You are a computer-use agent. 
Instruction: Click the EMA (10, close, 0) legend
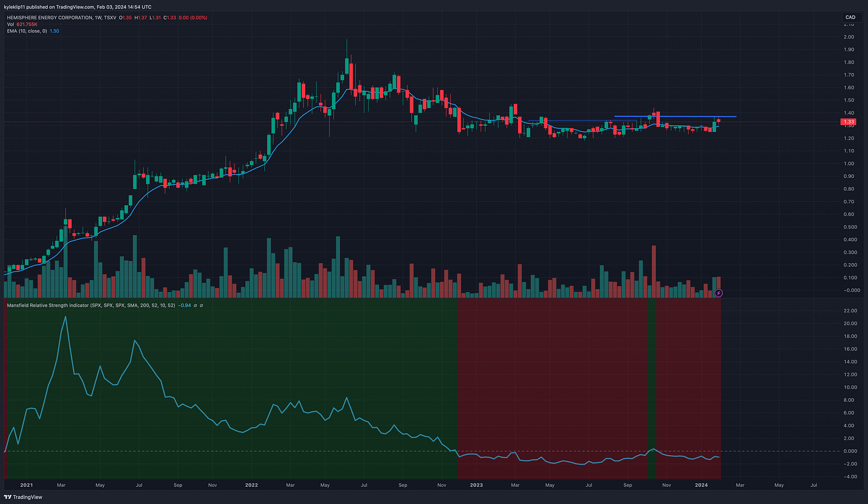(27, 31)
